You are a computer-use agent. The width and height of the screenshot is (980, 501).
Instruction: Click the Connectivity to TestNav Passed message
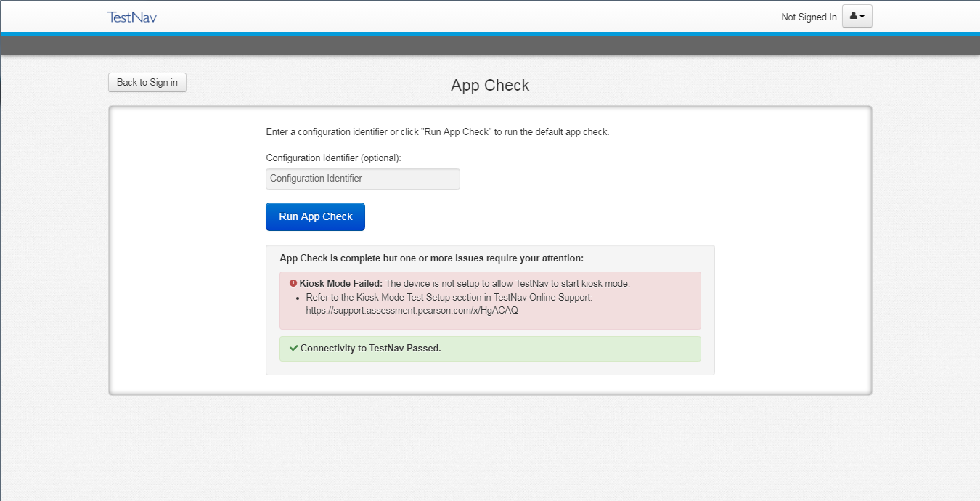click(370, 348)
